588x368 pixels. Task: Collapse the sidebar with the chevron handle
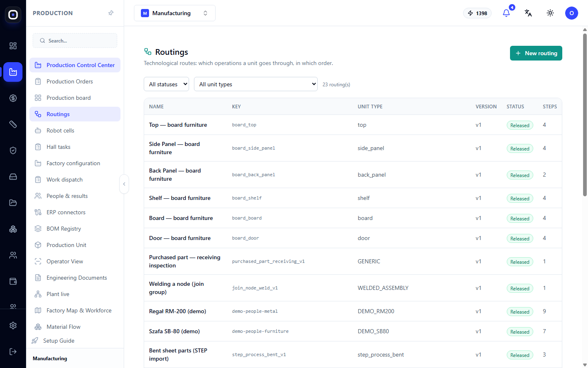(x=124, y=184)
